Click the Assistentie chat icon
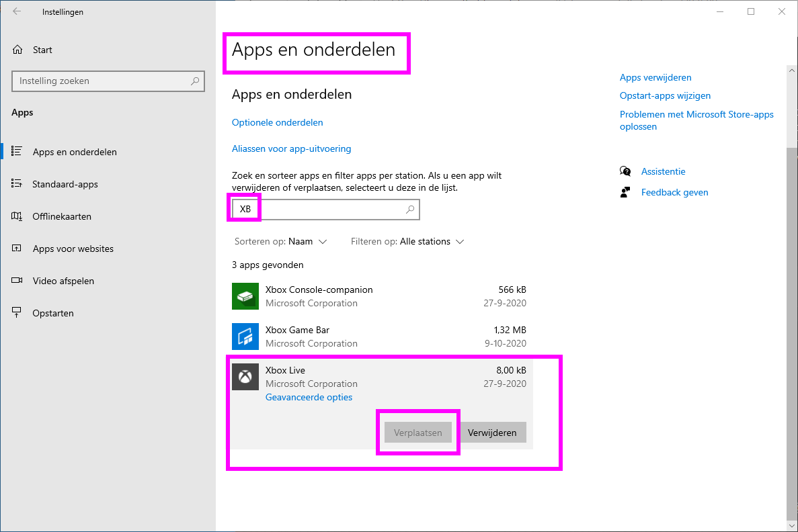The width and height of the screenshot is (798, 532). (625, 171)
